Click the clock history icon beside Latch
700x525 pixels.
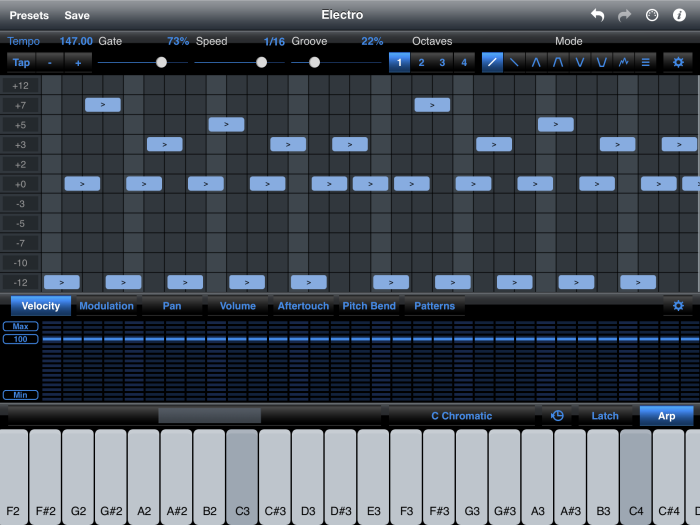pyautogui.click(x=557, y=416)
